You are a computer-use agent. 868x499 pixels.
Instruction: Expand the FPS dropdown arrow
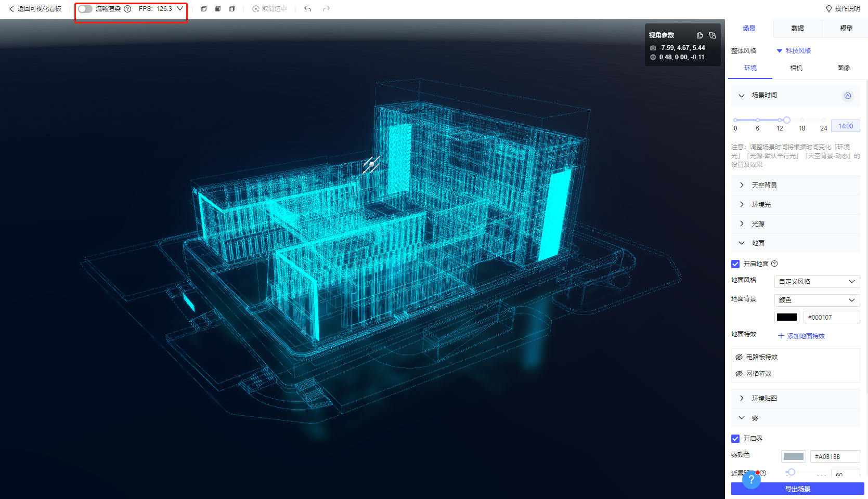tap(180, 9)
